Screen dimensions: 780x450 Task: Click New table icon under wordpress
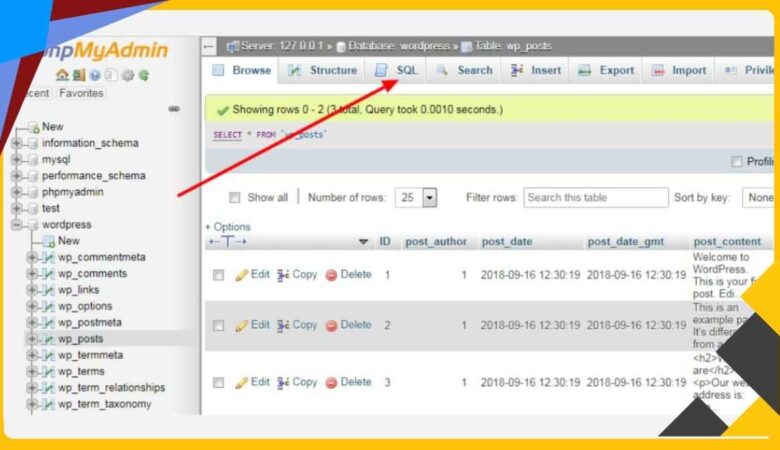(x=48, y=241)
